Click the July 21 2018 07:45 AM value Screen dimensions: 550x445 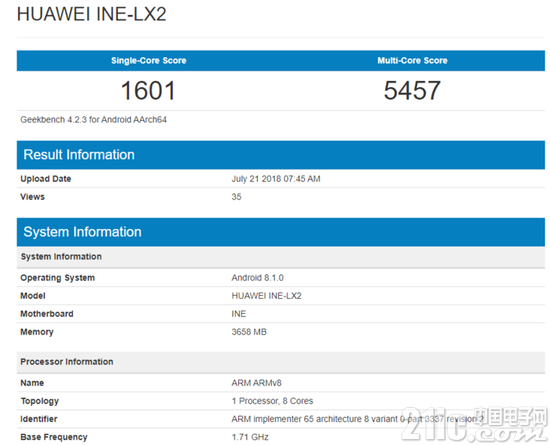pyautogui.click(x=276, y=179)
